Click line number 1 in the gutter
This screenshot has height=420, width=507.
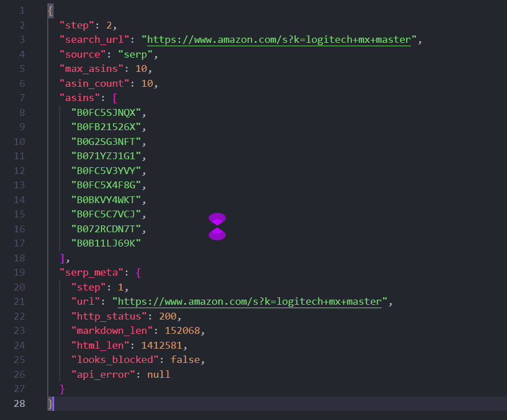tap(22, 11)
